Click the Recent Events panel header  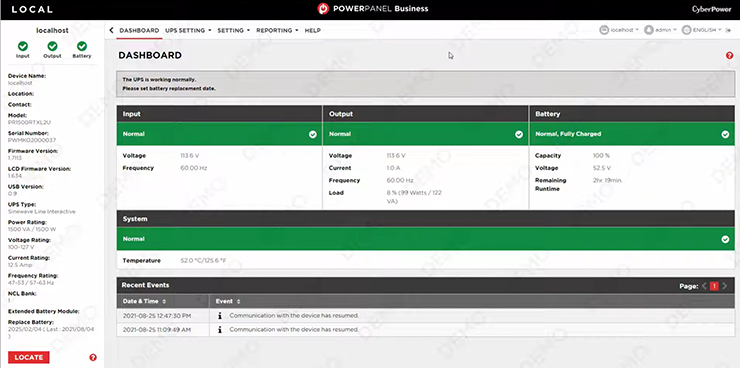(426, 285)
